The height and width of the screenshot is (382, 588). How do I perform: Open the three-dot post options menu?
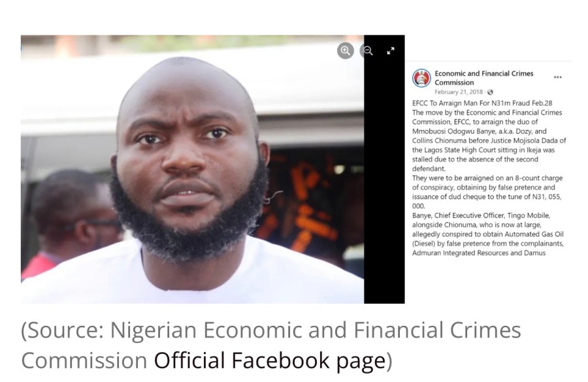558,77
